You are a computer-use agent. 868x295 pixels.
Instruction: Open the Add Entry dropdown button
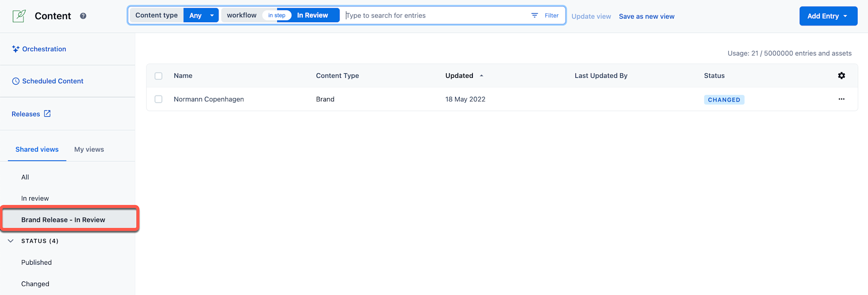(x=828, y=16)
